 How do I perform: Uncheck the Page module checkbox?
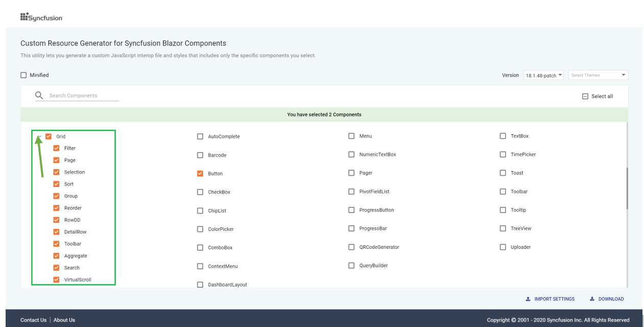(x=57, y=160)
